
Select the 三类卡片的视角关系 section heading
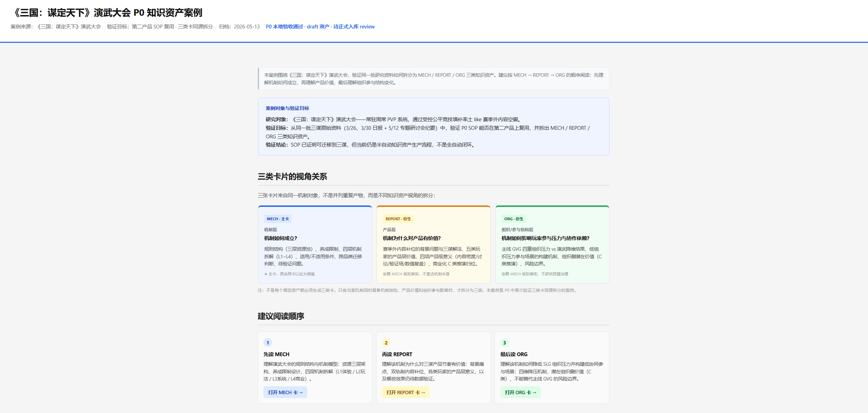pos(293,177)
